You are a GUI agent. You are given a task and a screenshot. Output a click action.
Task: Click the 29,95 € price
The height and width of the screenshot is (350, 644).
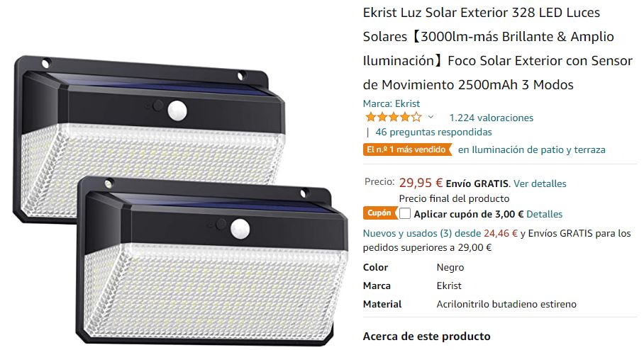click(421, 183)
